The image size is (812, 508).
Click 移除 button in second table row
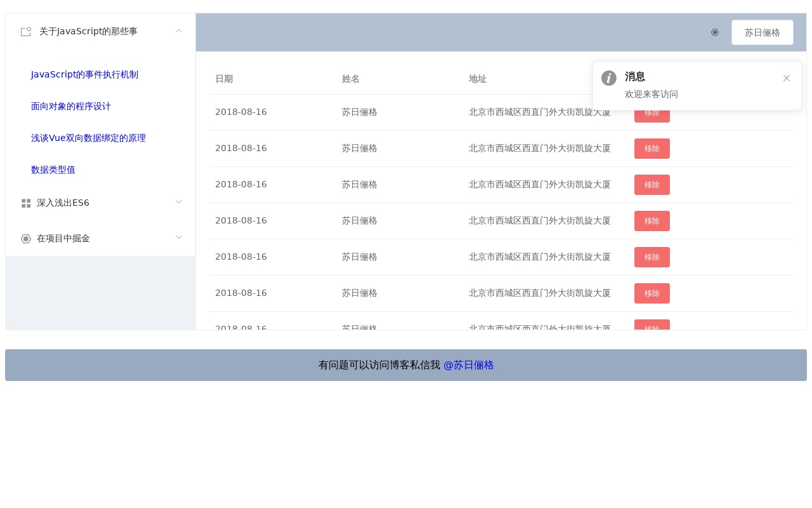point(652,149)
